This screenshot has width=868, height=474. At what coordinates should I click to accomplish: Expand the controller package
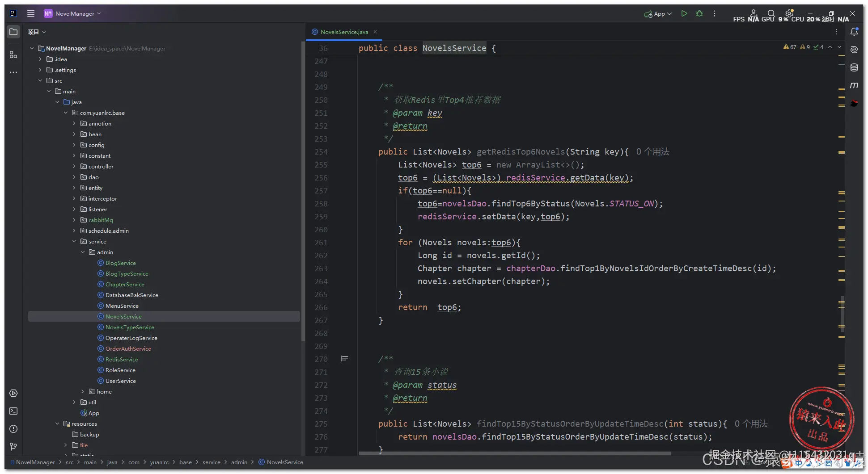[x=74, y=166]
